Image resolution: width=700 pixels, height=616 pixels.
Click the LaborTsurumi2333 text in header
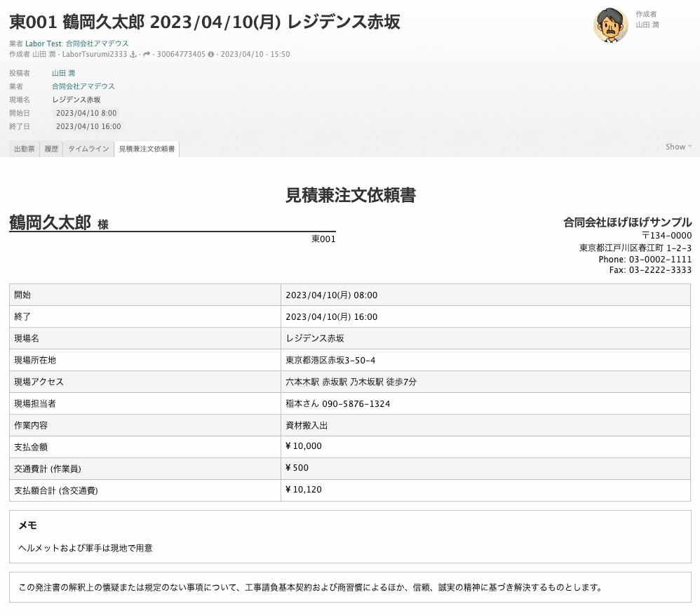95,55
